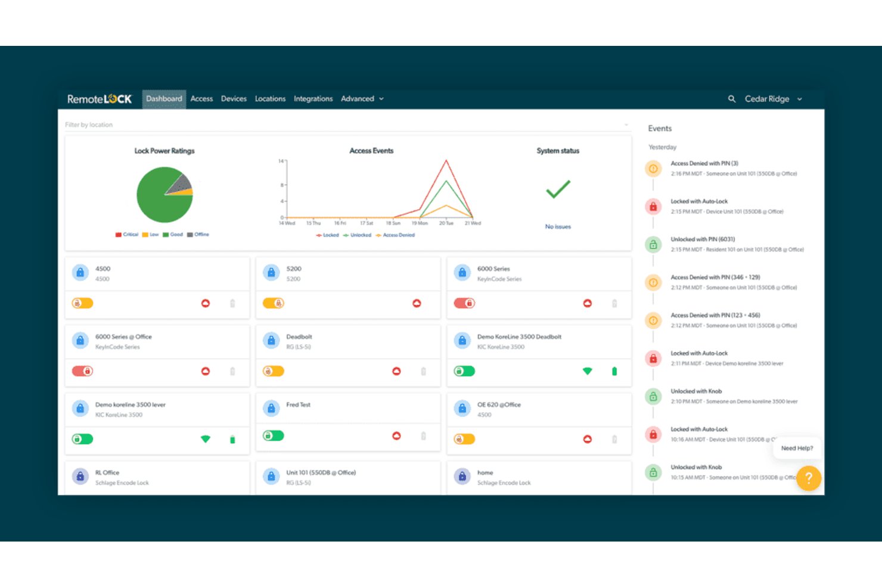Click the search magnifier icon in header
882x588 pixels.
point(732,99)
